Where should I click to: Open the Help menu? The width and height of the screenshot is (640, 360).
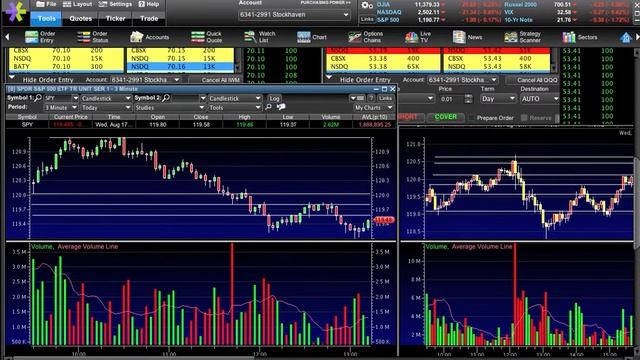(x=149, y=4)
